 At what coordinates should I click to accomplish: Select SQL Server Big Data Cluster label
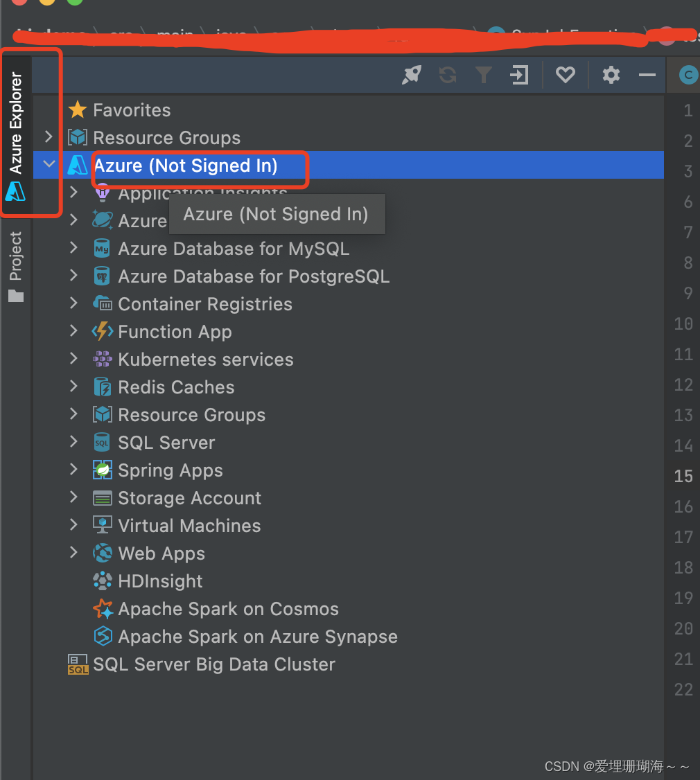[214, 664]
